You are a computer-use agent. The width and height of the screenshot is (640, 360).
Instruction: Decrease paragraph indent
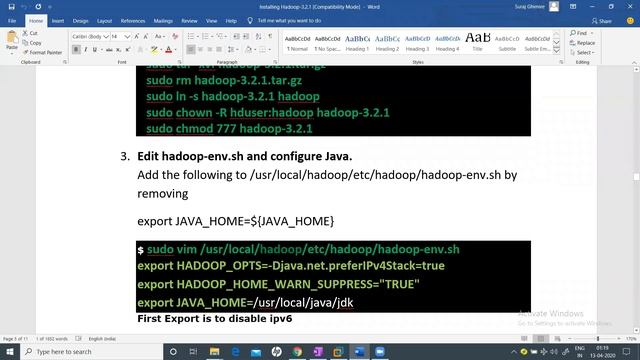tap(236, 37)
